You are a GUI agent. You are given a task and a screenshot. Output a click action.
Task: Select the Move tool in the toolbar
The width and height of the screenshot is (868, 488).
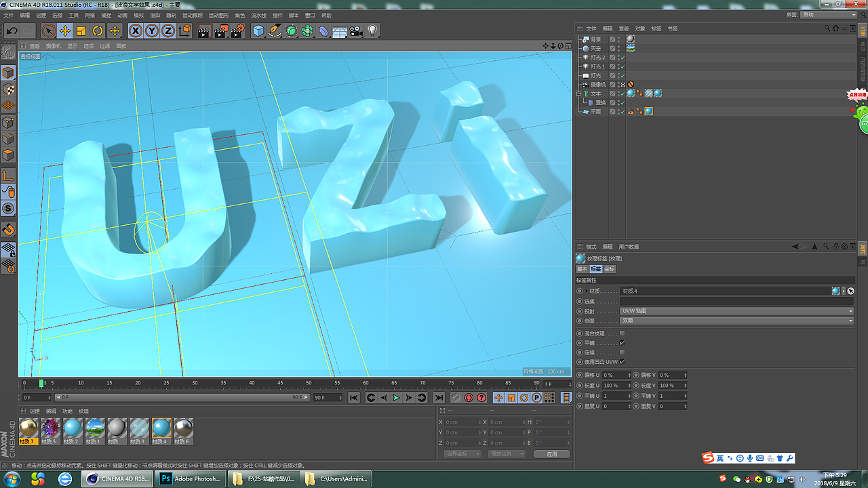(x=64, y=30)
